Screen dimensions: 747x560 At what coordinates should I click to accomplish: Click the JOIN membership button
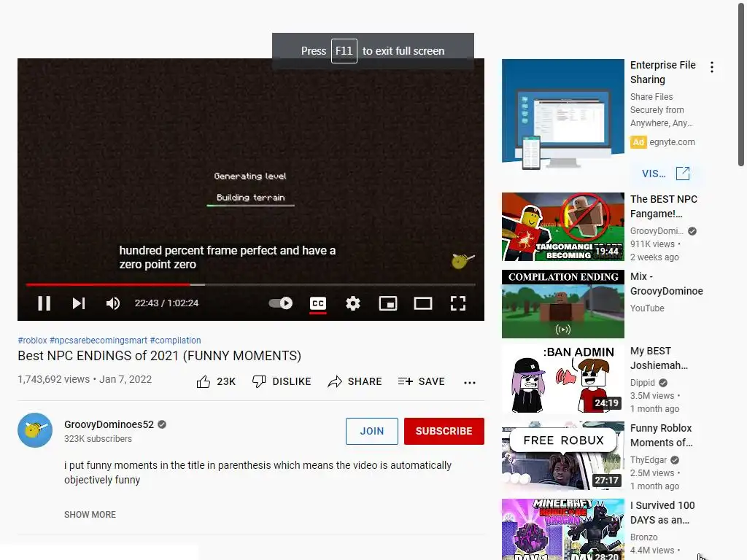tap(371, 431)
